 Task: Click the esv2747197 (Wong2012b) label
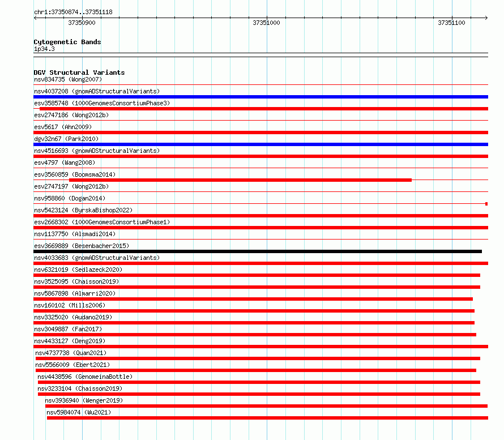pyautogui.click(x=71, y=186)
